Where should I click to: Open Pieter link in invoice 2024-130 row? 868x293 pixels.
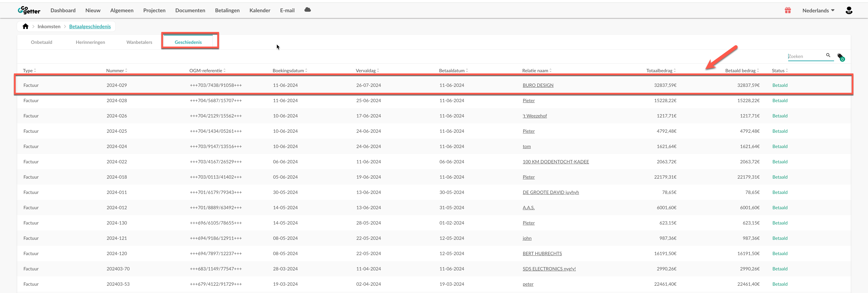(529, 223)
